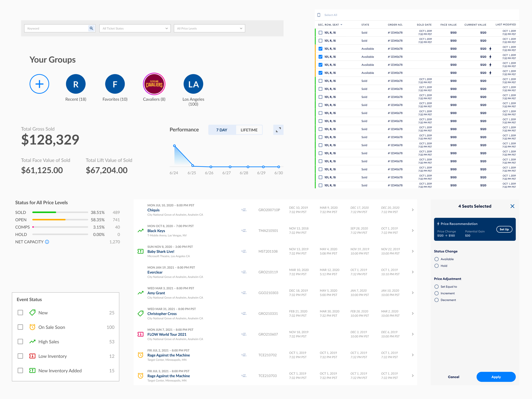Click Low Inventory icon beside FLOW World Tour
This screenshot has height=399, width=532.
141,334
